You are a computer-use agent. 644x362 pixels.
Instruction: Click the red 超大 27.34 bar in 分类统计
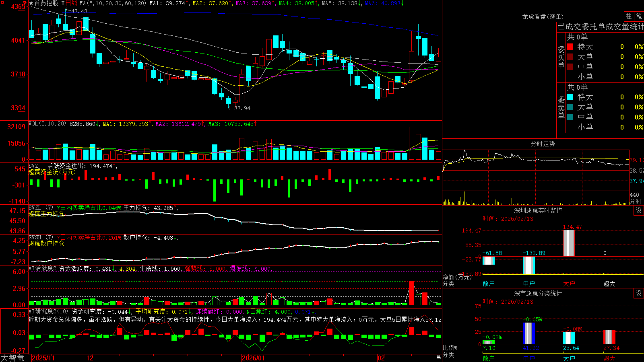(609, 337)
